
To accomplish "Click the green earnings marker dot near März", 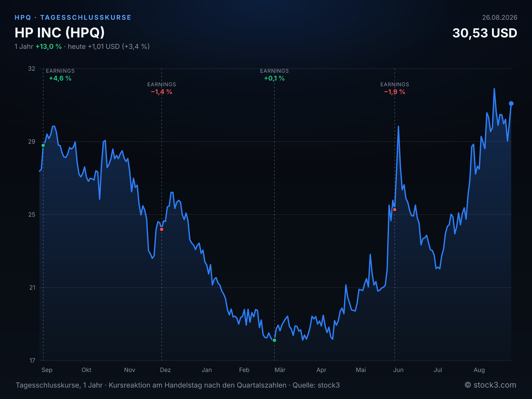I will click(x=274, y=340).
